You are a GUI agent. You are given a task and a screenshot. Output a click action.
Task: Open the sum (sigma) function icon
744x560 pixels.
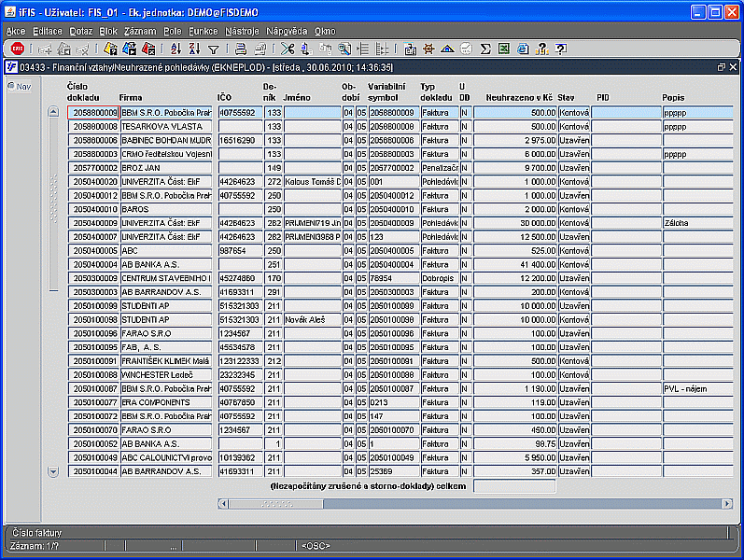[485, 49]
